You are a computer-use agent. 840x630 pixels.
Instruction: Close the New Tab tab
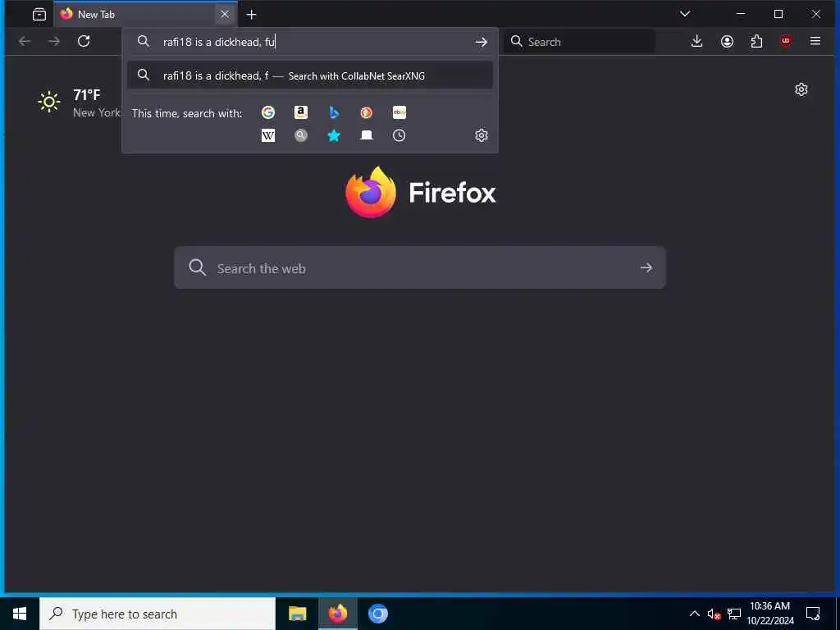[x=225, y=15]
